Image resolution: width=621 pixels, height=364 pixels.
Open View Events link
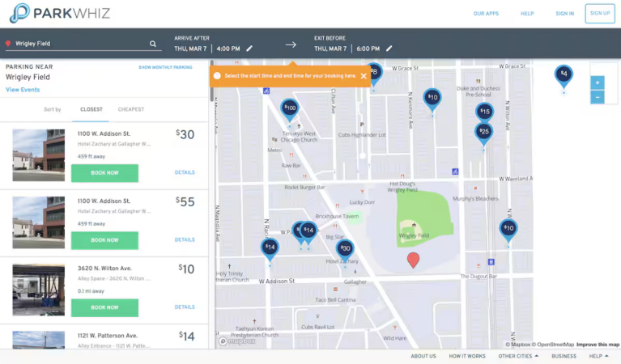click(23, 90)
